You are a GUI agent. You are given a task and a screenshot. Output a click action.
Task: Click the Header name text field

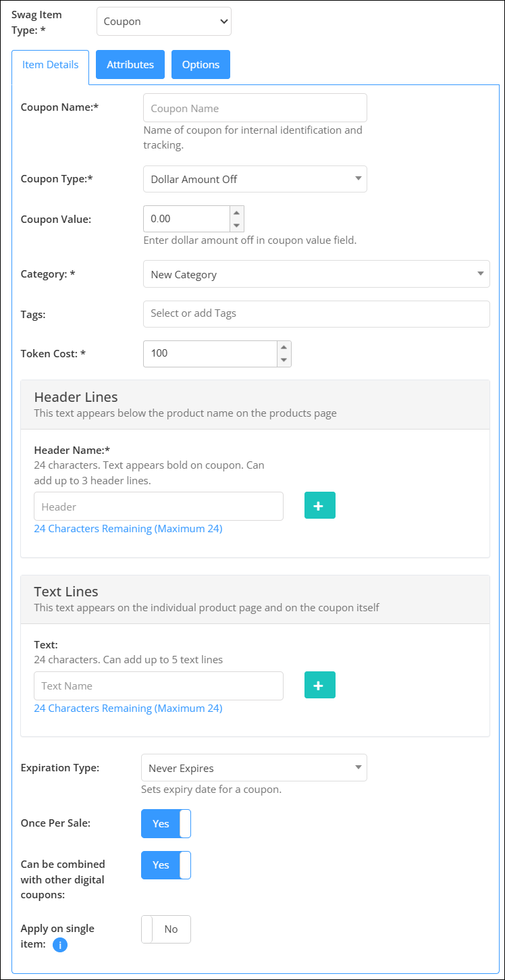tap(159, 507)
